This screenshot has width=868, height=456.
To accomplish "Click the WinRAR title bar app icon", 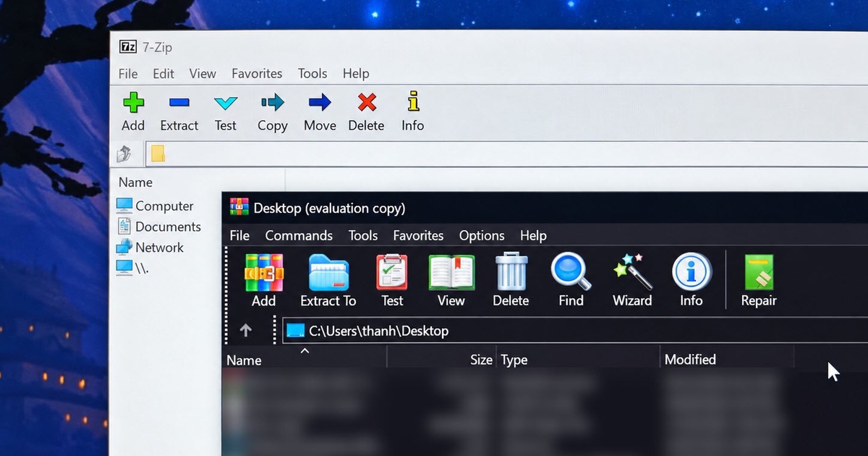I will [x=239, y=207].
